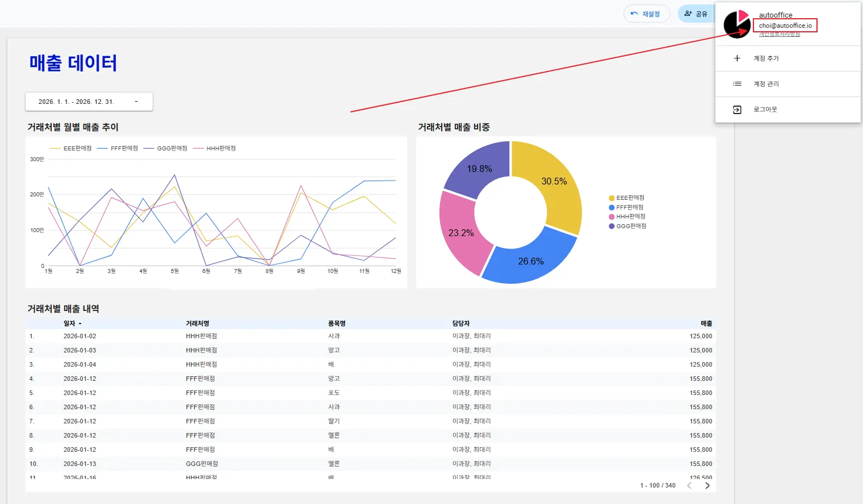Click the 재설정 reset button
The image size is (863, 504).
647,14
